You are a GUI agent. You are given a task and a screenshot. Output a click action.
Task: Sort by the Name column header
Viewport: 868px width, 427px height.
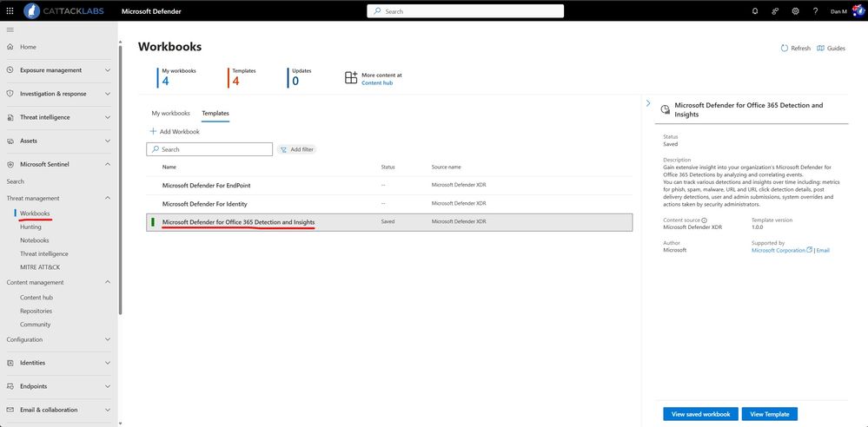(169, 167)
